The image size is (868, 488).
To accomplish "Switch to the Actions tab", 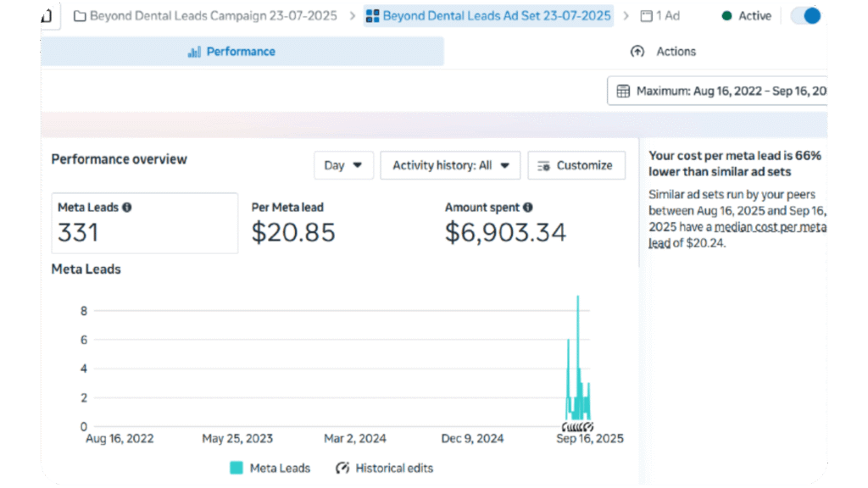I will [676, 52].
